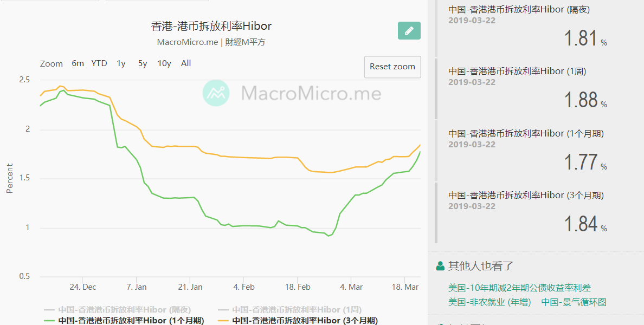Screen dimensions: 644x325
Task: Toggle the Hibor (隔夜) legend series
Action: point(118,310)
